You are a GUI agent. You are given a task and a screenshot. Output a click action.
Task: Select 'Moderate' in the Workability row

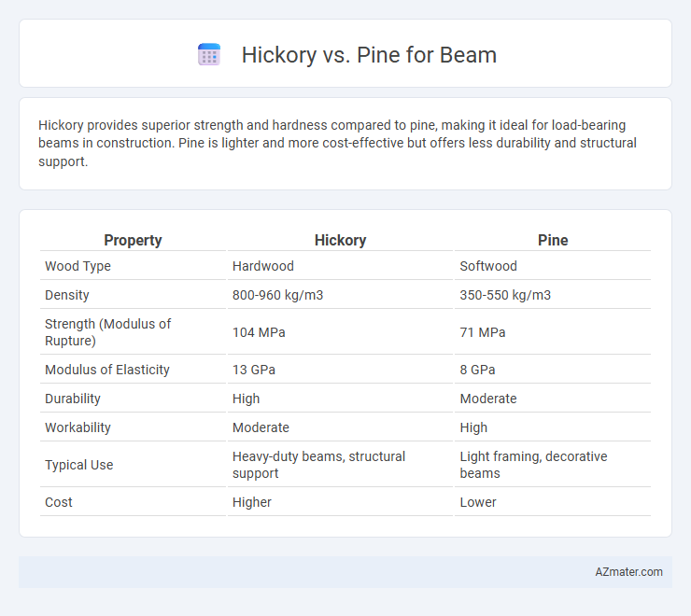(261, 427)
